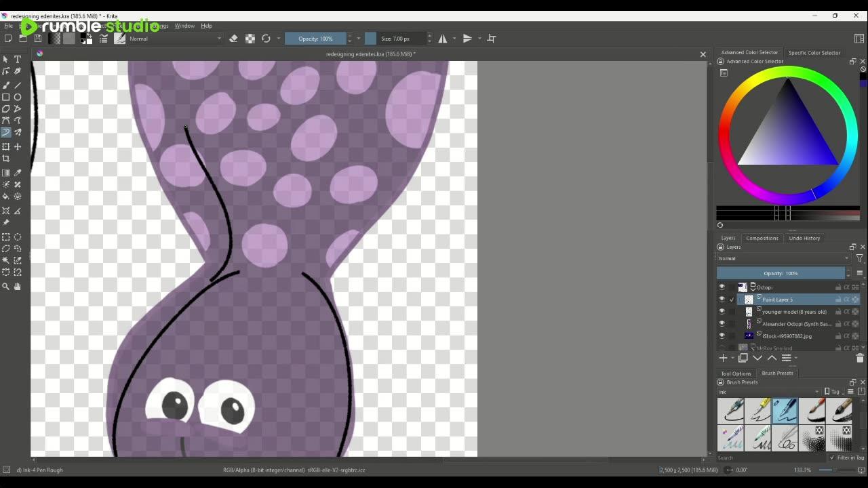The image size is (868, 488).
Task: Open the horizontal mirror options arrow
Action: tap(454, 39)
